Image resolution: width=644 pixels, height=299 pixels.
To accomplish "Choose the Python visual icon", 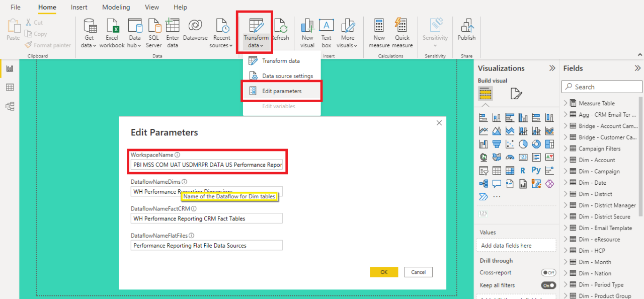I will (536, 170).
